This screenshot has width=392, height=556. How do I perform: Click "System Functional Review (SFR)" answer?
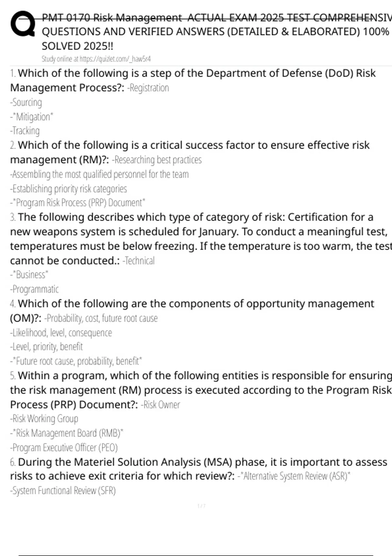[63, 491]
